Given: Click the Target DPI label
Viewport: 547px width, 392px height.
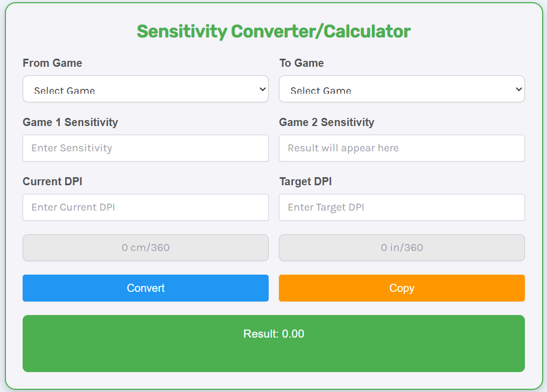Looking at the screenshot, I should (x=305, y=181).
